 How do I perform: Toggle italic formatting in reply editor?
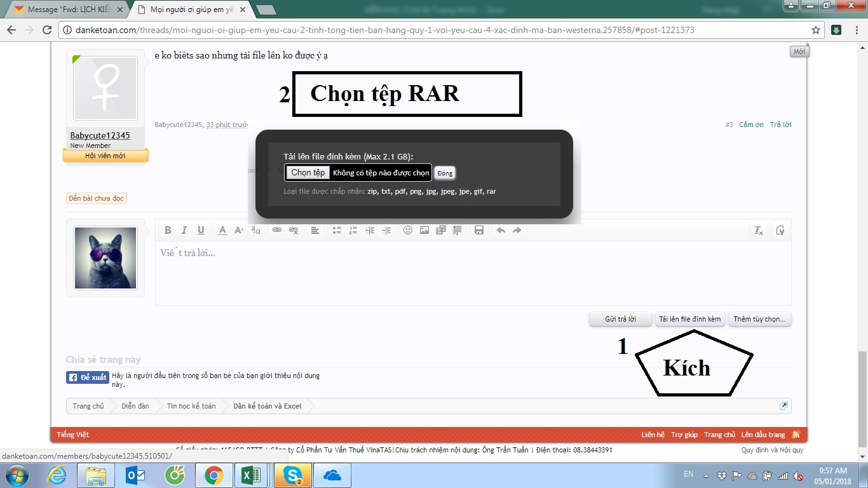184,230
